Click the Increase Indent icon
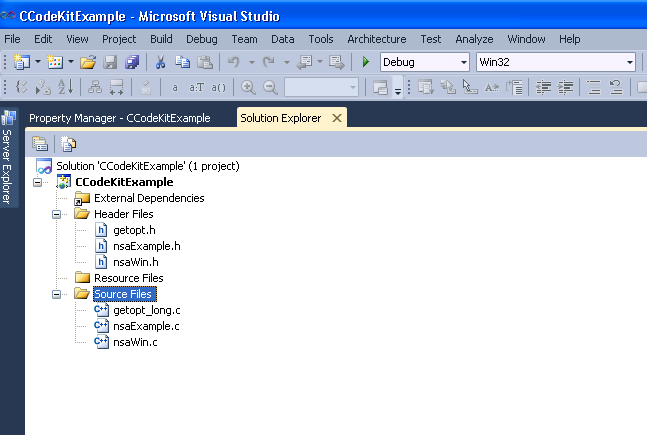This screenshot has width=647, height=435. point(565,87)
